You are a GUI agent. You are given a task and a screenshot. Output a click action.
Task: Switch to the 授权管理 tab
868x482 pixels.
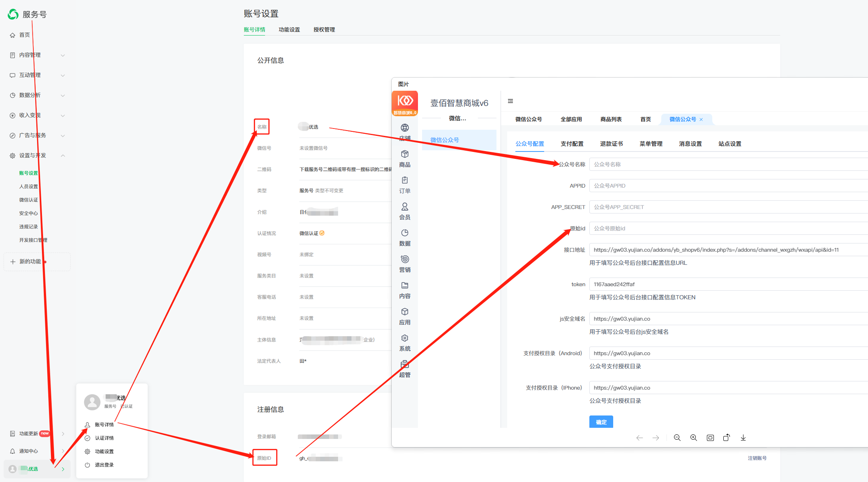point(324,30)
